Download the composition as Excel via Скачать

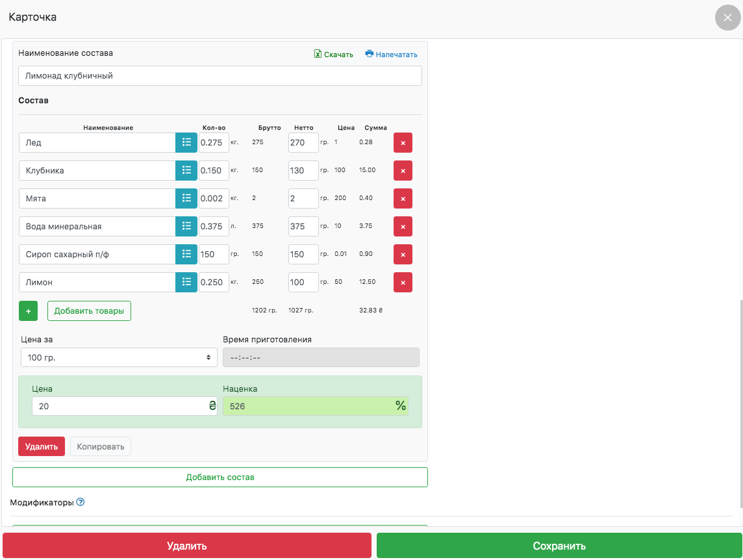tap(333, 55)
